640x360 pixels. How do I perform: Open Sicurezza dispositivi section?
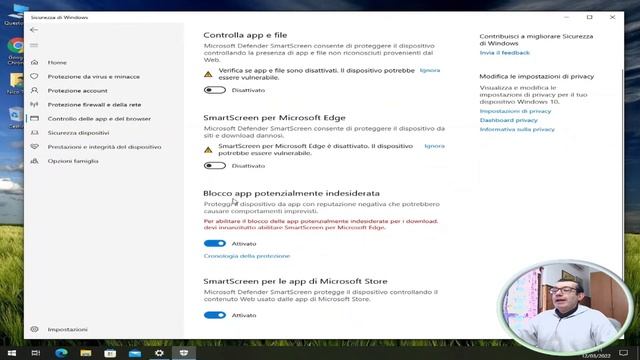(x=78, y=133)
